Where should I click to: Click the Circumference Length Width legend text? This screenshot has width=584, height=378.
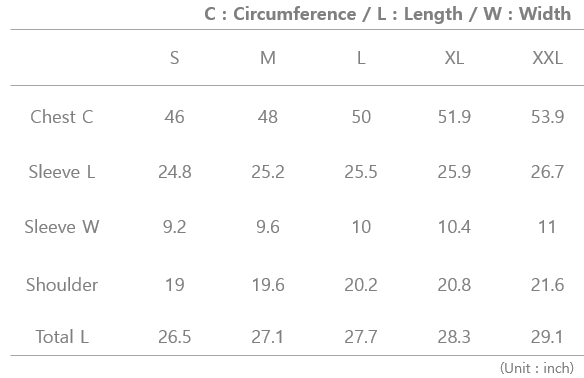(x=387, y=14)
